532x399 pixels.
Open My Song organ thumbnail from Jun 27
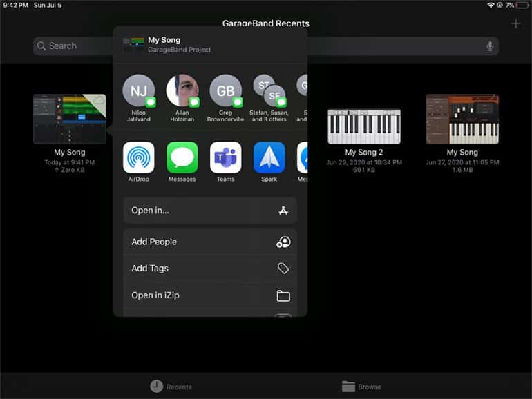462,119
